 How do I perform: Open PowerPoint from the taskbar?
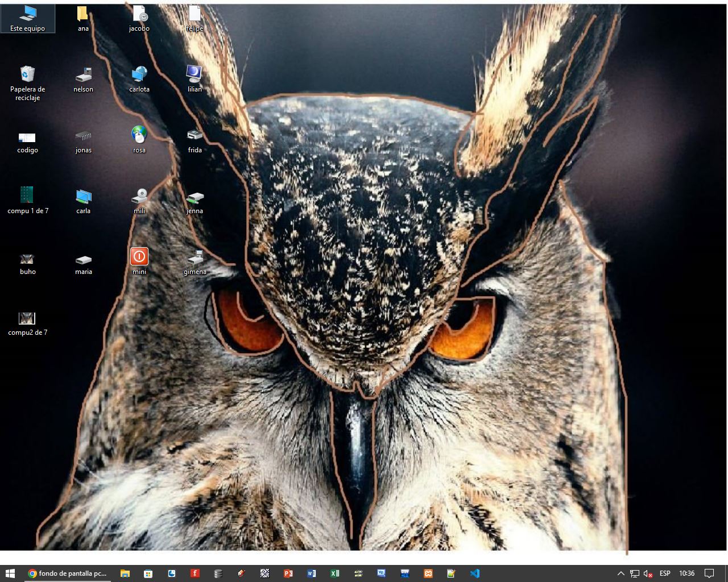point(288,573)
